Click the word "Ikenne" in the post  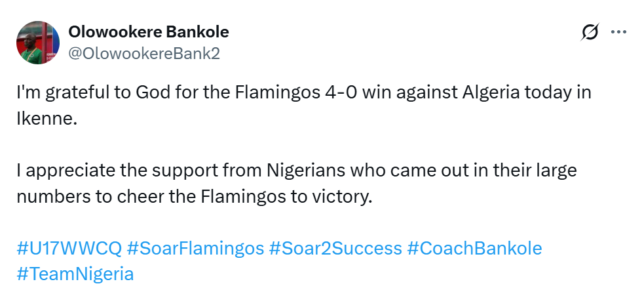[45, 117]
